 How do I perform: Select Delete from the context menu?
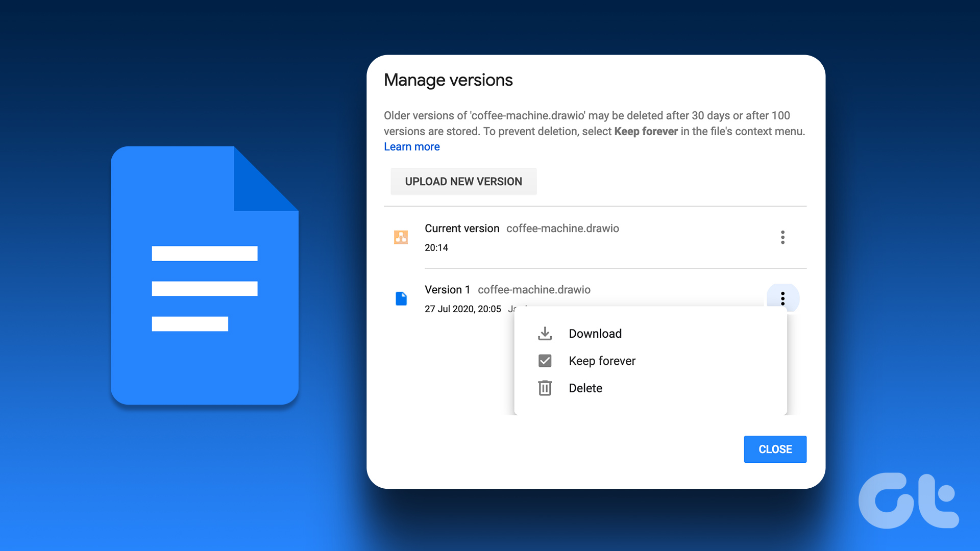585,388
